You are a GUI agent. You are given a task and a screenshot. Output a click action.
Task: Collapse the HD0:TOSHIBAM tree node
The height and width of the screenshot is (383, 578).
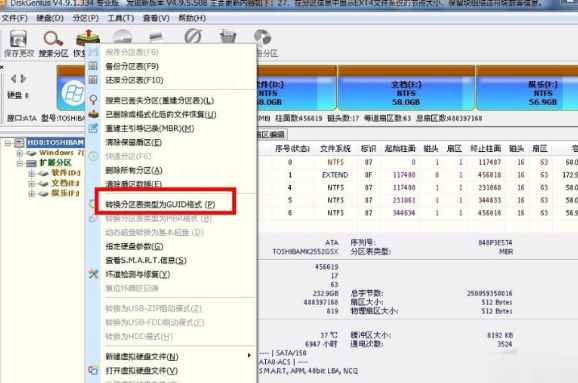pos(8,143)
